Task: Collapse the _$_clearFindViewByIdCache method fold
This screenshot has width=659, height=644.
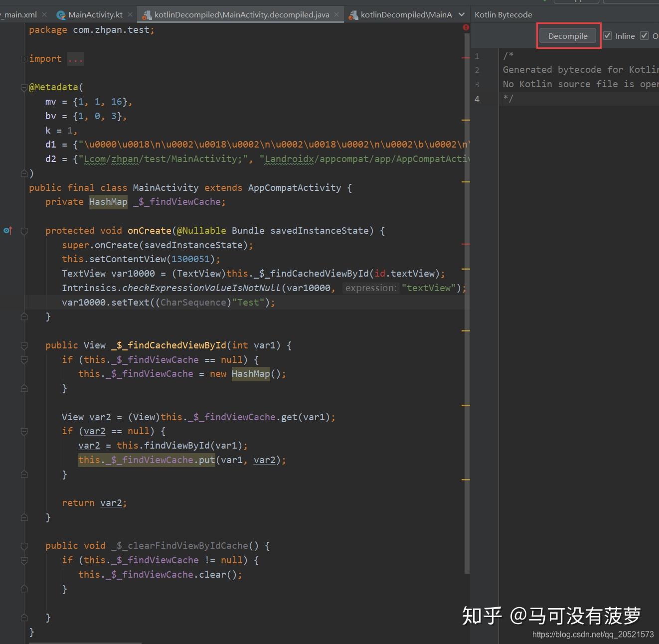Action: click(24, 546)
